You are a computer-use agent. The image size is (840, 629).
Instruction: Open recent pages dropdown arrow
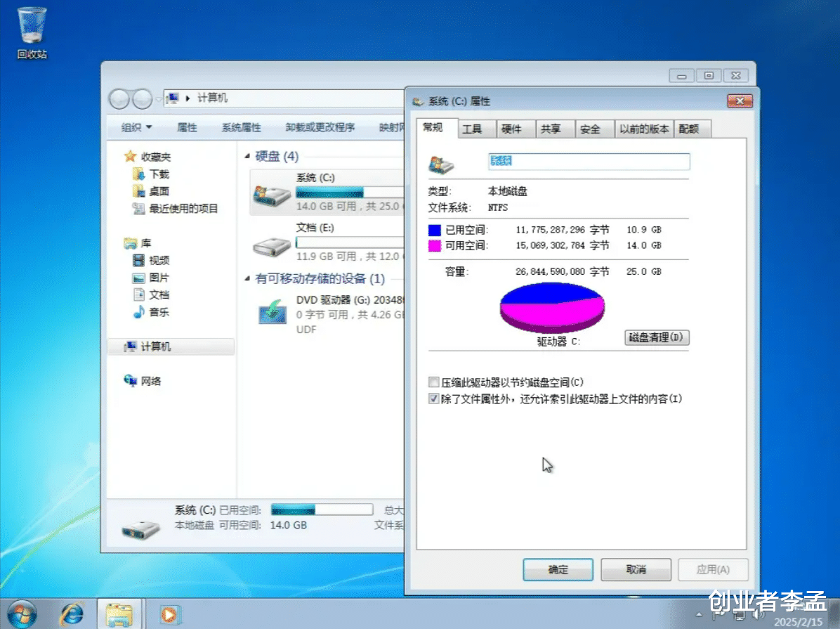pos(159,98)
